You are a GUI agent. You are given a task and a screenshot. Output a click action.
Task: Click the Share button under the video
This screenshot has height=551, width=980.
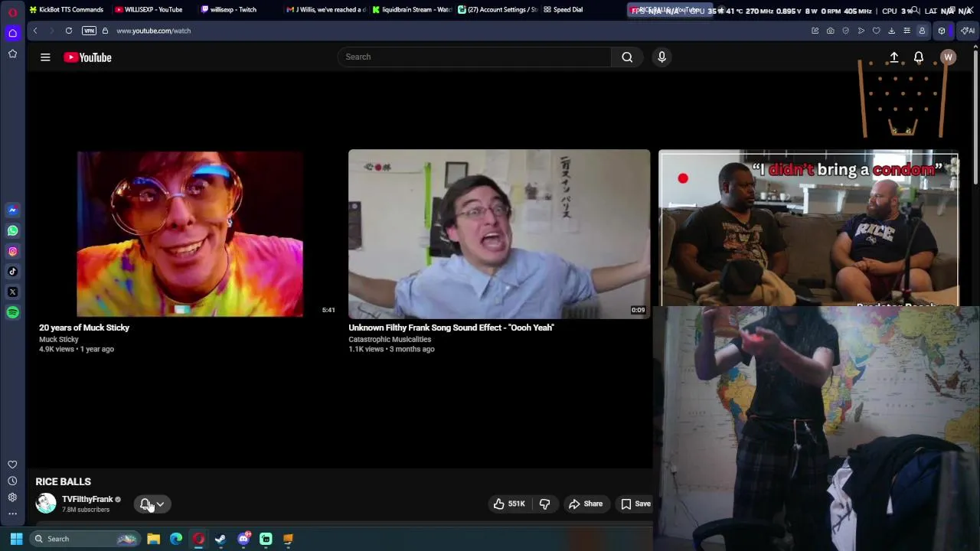tap(586, 504)
